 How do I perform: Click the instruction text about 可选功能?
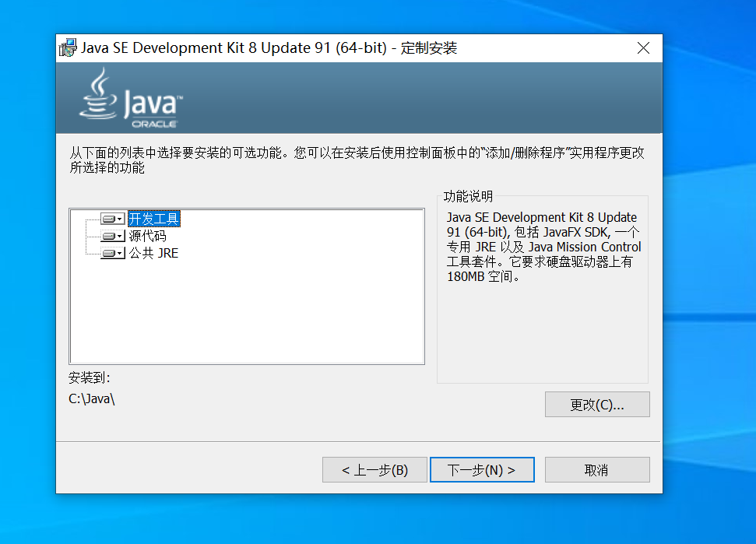point(357,160)
